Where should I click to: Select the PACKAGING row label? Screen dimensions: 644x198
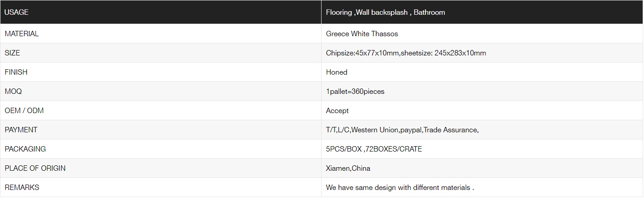tap(25, 149)
